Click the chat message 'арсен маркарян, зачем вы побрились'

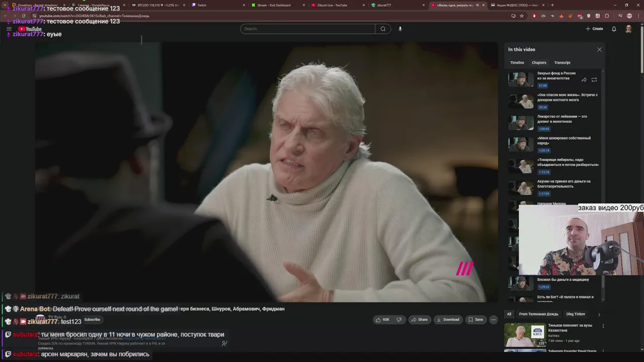(x=95, y=354)
